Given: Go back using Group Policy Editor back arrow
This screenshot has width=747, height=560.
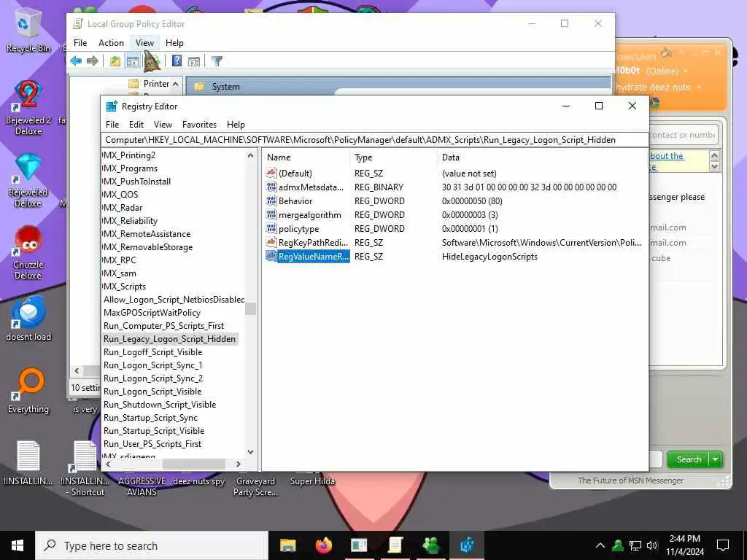Looking at the screenshot, I should pyautogui.click(x=76, y=61).
